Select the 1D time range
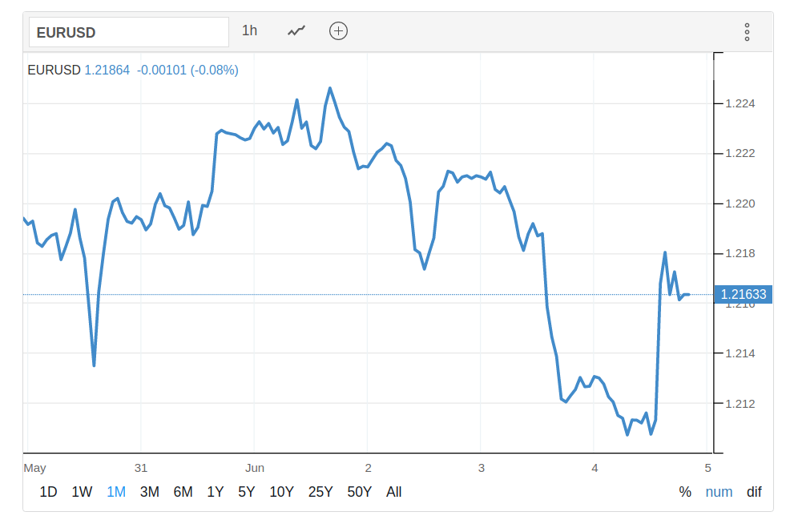The height and width of the screenshot is (532, 786). pos(48,492)
